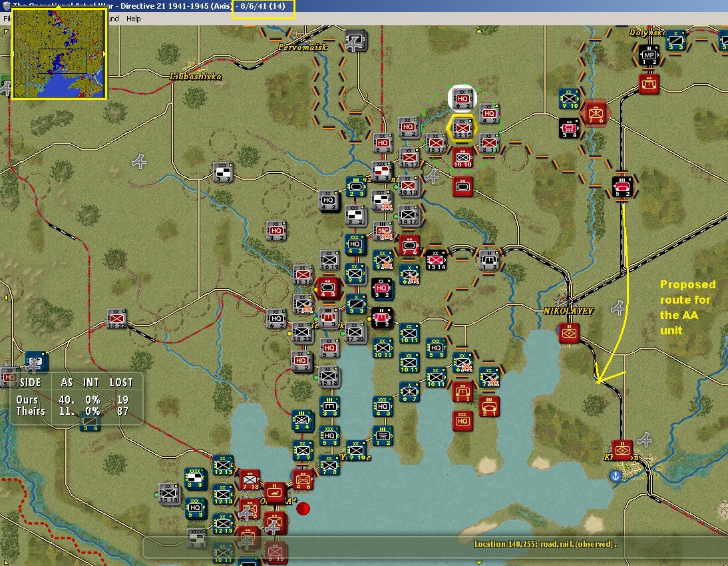Select the isolated red HQ 3-2 unit

tap(276, 230)
